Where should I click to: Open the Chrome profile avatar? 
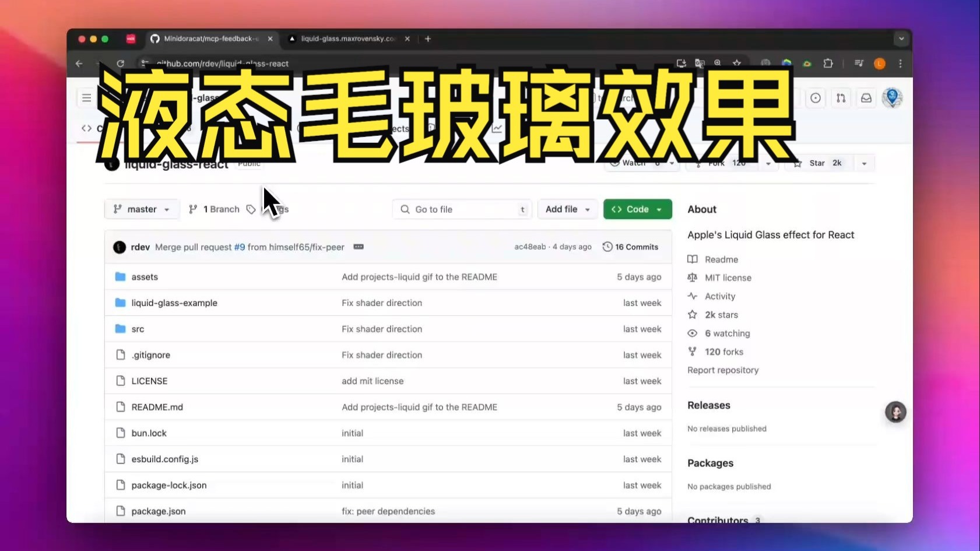(880, 64)
